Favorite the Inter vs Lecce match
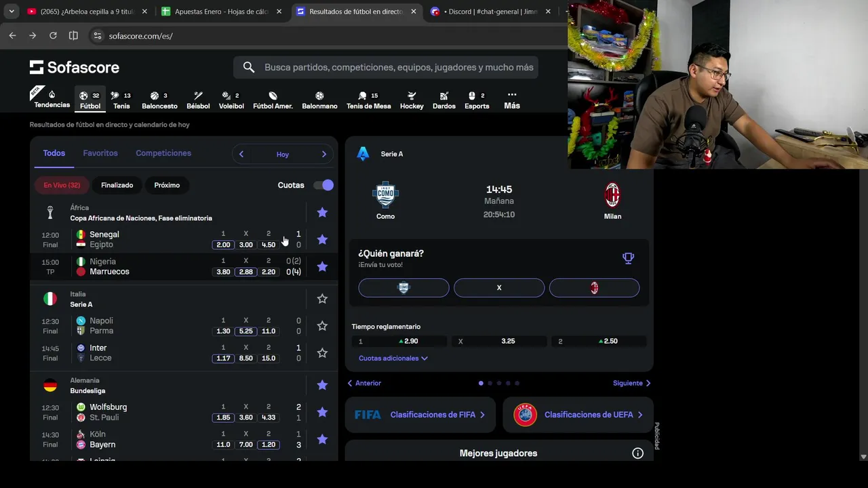This screenshot has height=488, width=868. click(x=322, y=353)
